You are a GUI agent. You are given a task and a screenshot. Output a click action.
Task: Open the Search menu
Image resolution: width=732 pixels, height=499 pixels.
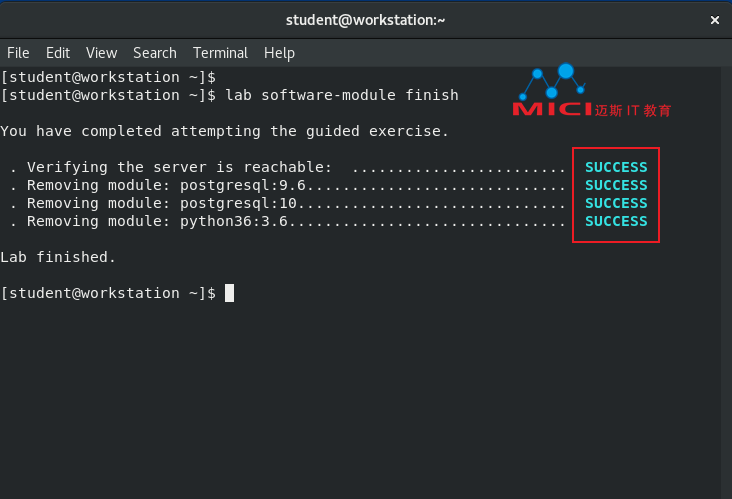pyautogui.click(x=155, y=53)
